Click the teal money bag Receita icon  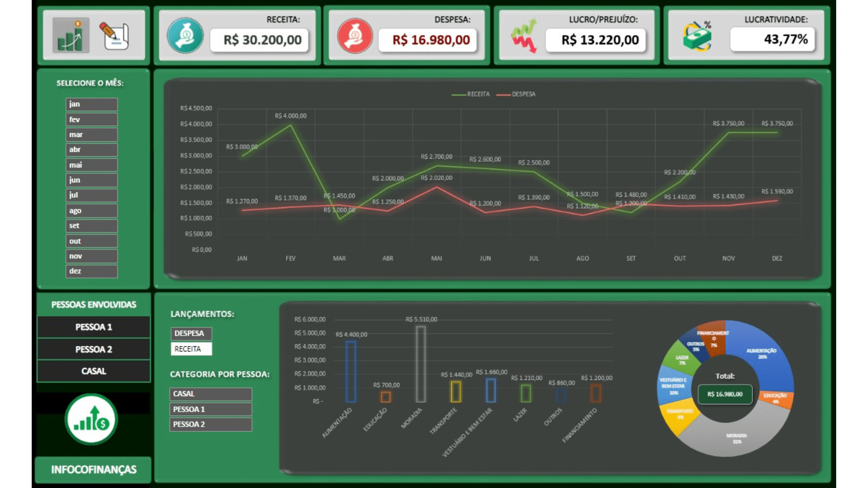[185, 35]
